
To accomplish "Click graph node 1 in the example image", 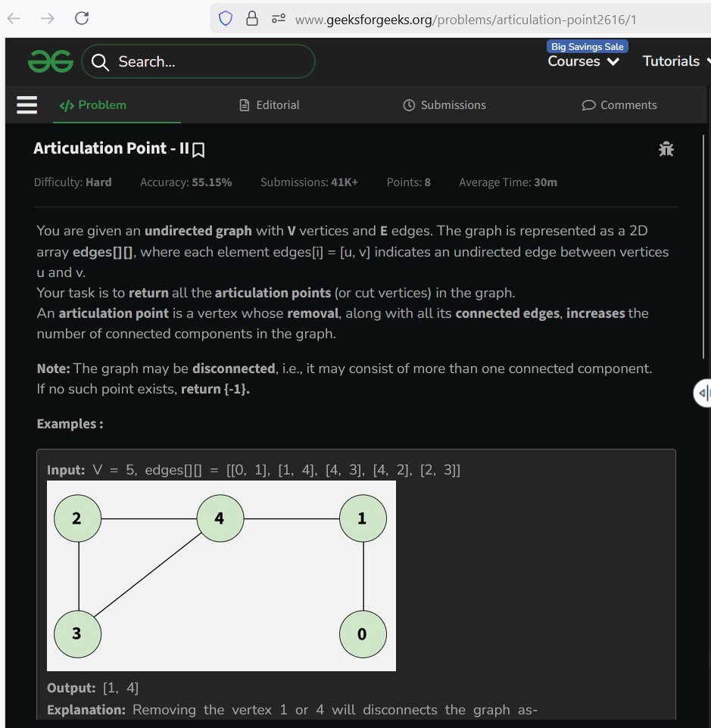I will [363, 518].
